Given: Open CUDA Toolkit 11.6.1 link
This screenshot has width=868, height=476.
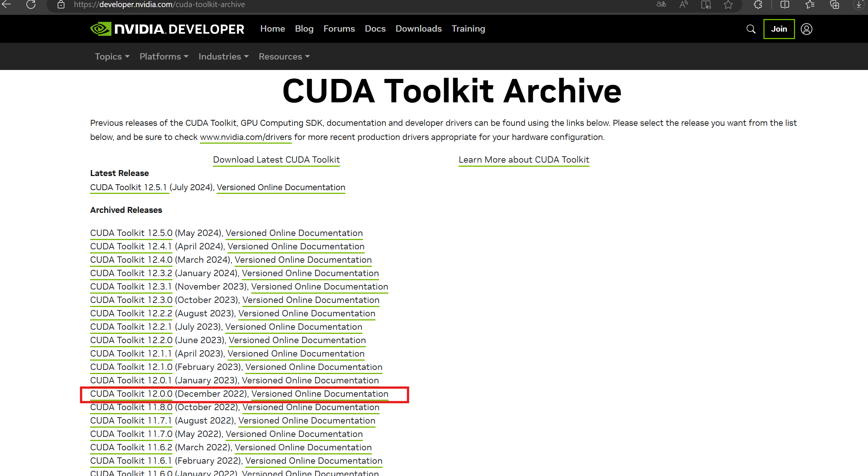Looking at the screenshot, I should coord(131,461).
